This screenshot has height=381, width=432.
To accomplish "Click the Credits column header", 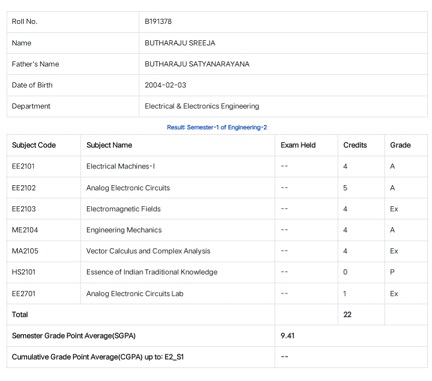I will (355, 145).
